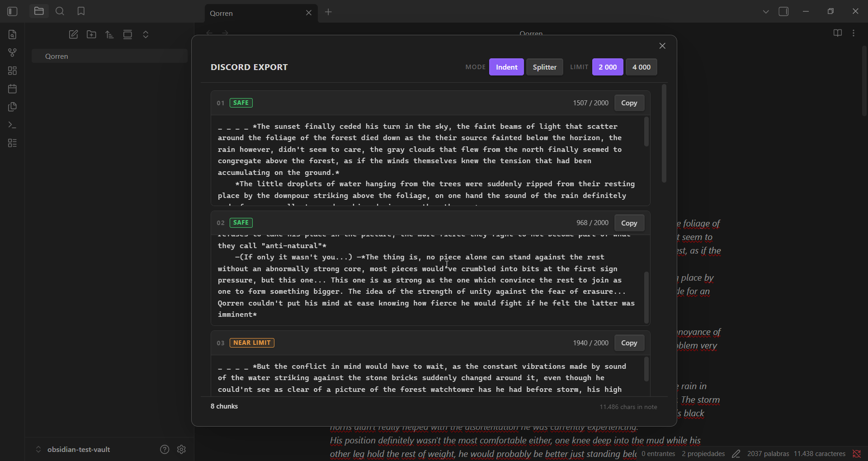This screenshot has width=868, height=461.
Task: Open the file explorer tab icon
Action: coord(39,11)
